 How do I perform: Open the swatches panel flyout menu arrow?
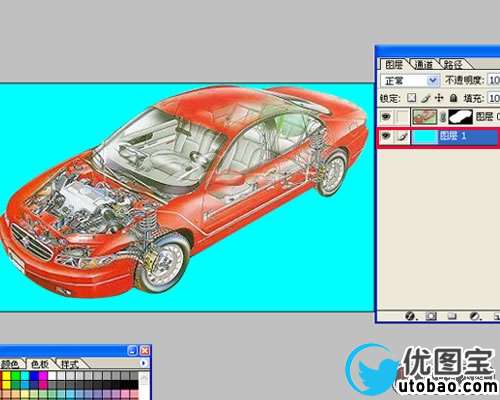(x=144, y=363)
